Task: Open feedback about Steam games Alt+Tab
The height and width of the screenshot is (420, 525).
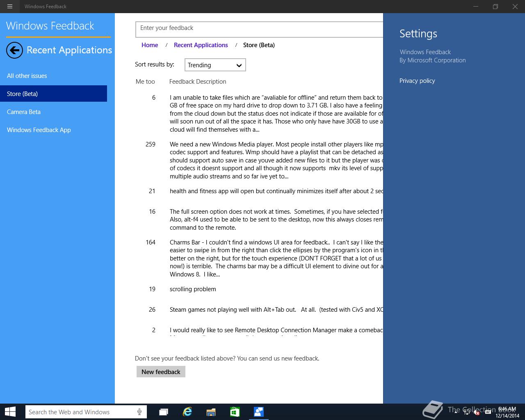Action: pos(276,310)
